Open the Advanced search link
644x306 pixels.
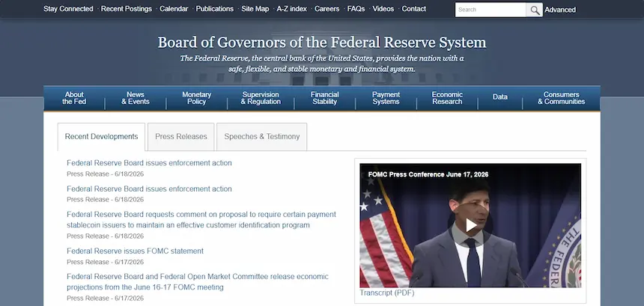click(x=560, y=10)
